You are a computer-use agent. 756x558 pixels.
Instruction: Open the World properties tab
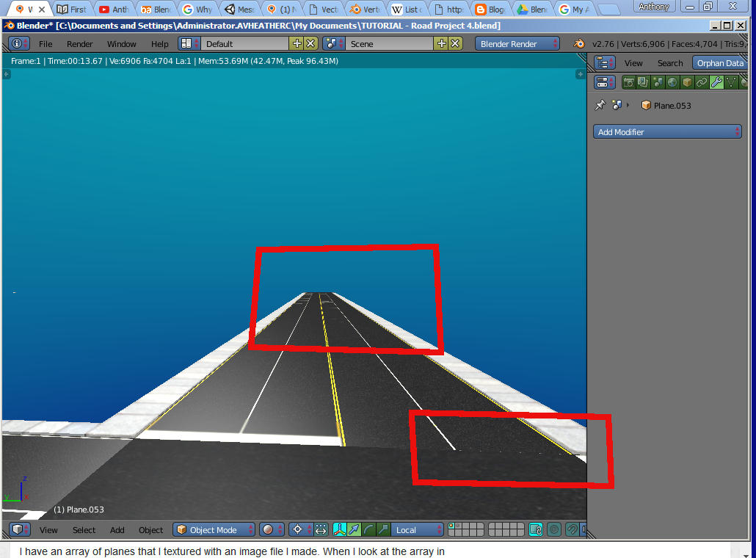pos(672,81)
